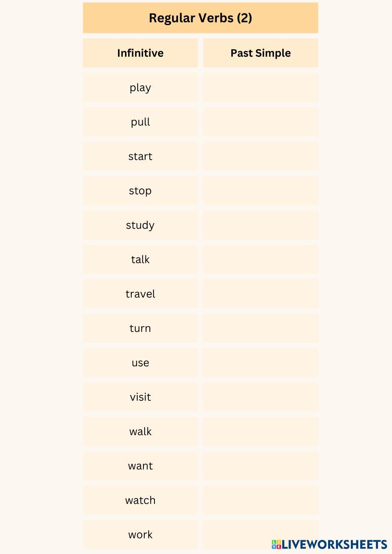Viewport: 392px width, 554px height.
Task: Click the Past Simple field for work
Action: point(260,534)
